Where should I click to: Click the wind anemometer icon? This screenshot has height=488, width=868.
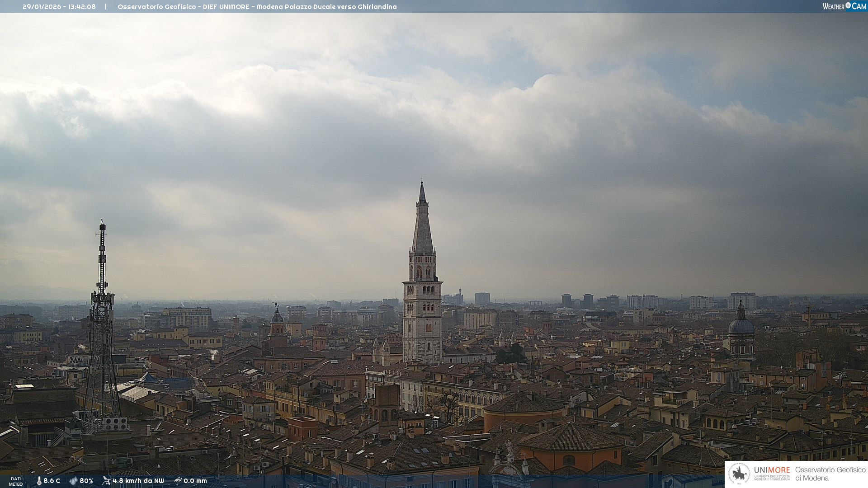pos(106,481)
